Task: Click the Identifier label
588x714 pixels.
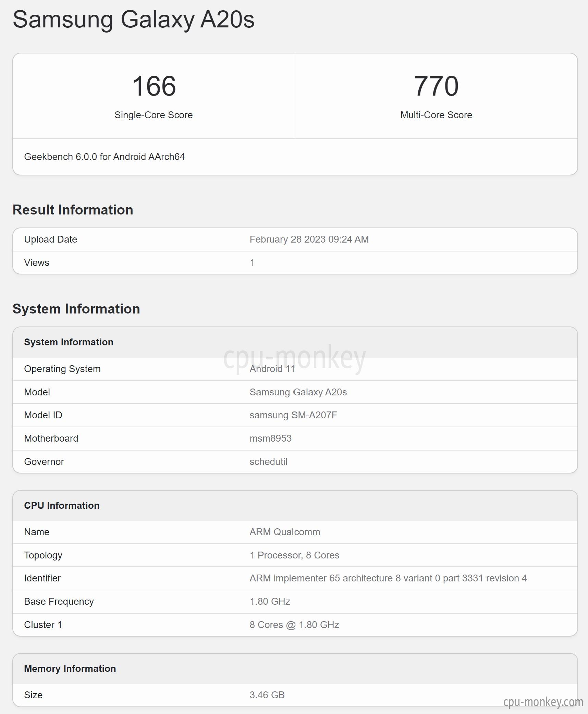Action: tap(42, 578)
